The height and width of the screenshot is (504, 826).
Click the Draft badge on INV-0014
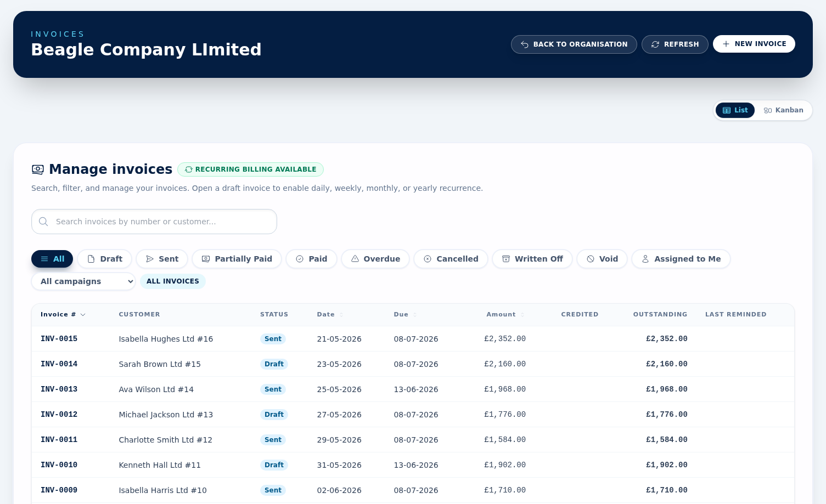274,364
